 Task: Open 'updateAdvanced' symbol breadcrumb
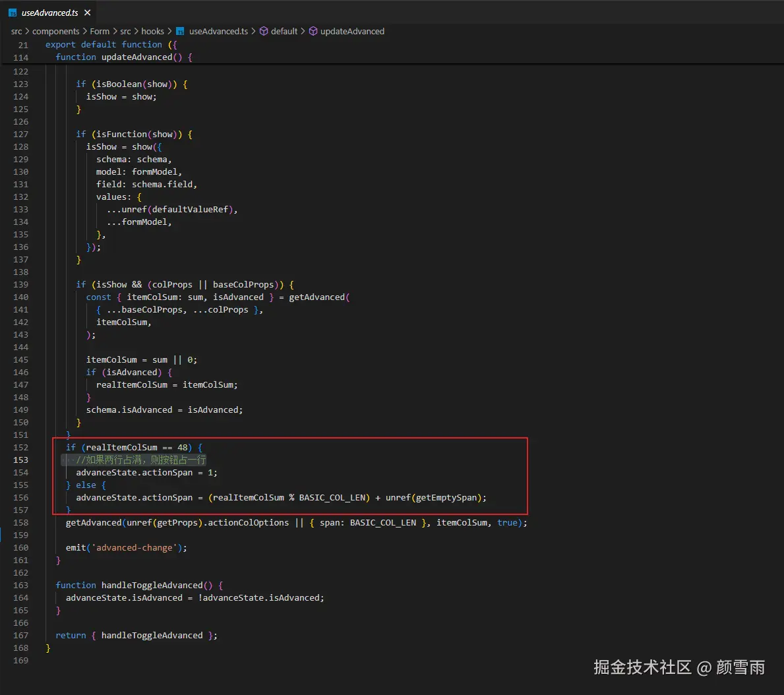point(353,32)
